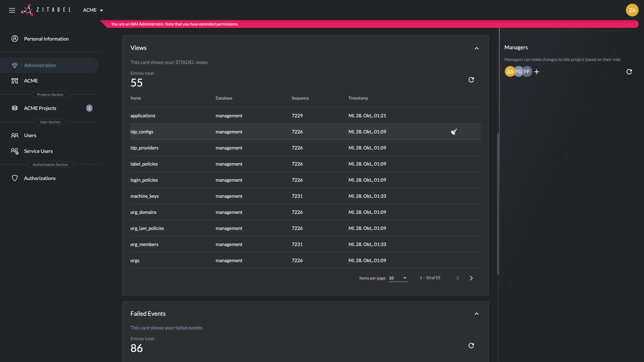Click the vertical page scrollbar

(498, 204)
